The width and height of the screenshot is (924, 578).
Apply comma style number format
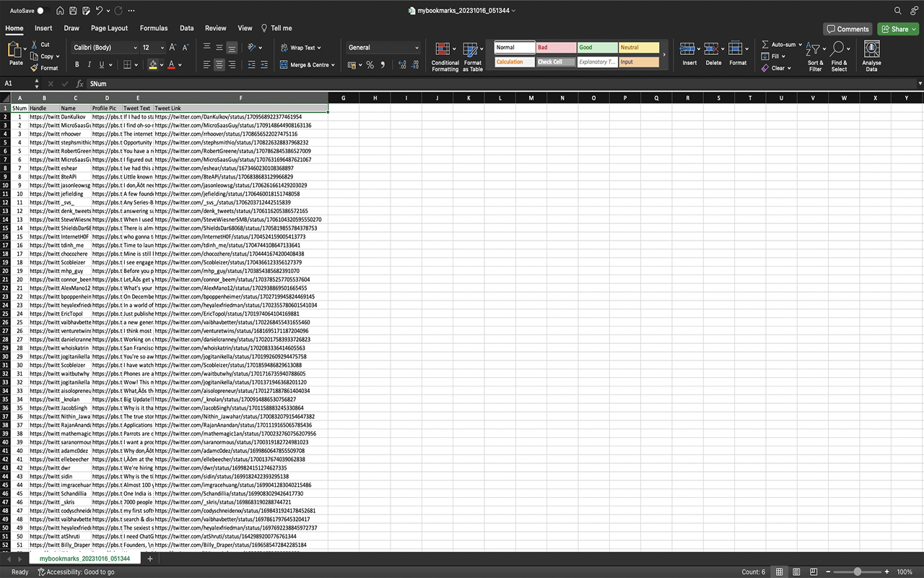[382, 65]
